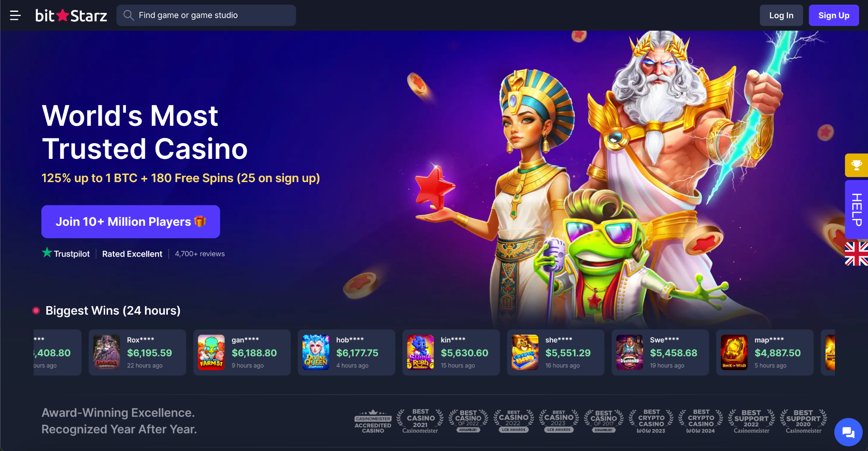Open the hamburger menu icon
This screenshot has width=868, height=451.
pos(15,16)
